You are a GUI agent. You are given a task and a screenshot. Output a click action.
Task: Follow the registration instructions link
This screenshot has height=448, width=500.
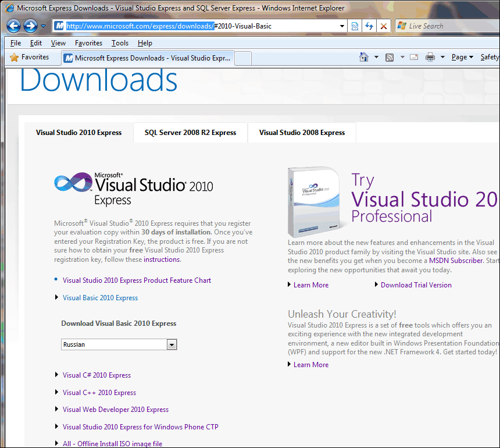click(162, 259)
